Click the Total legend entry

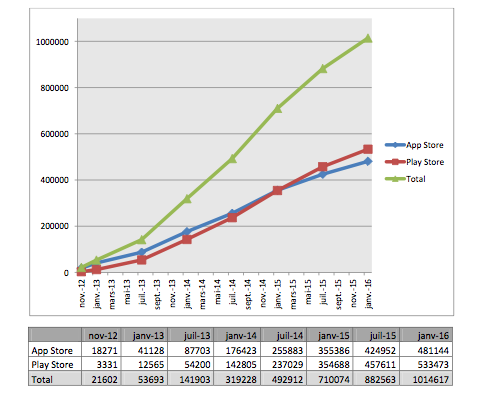pos(405,179)
